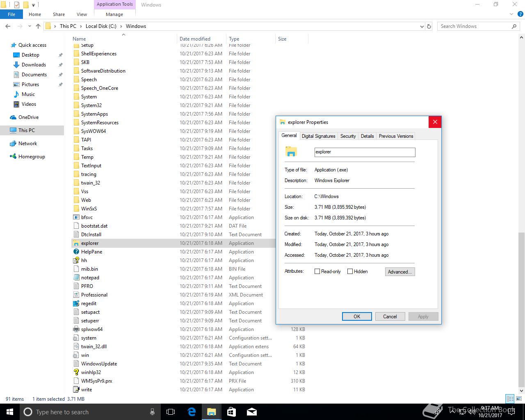Open Task View on the taskbar
This screenshot has width=525, height=420.
(171, 412)
